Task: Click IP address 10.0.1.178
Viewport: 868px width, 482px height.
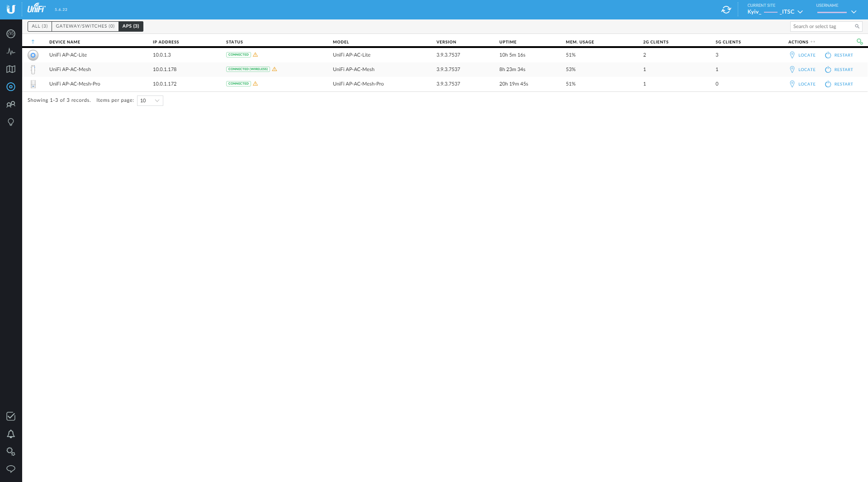Action: click(165, 69)
